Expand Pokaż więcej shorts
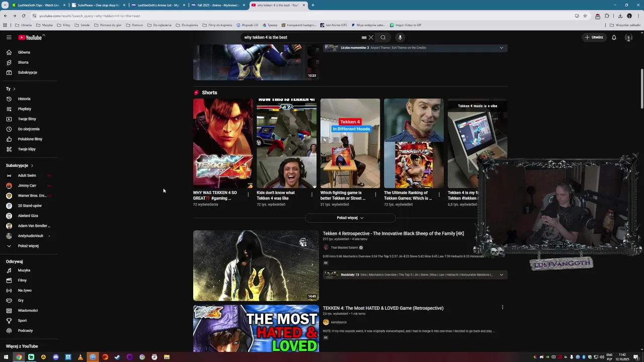The height and width of the screenshot is (362, 644). click(x=350, y=218)
